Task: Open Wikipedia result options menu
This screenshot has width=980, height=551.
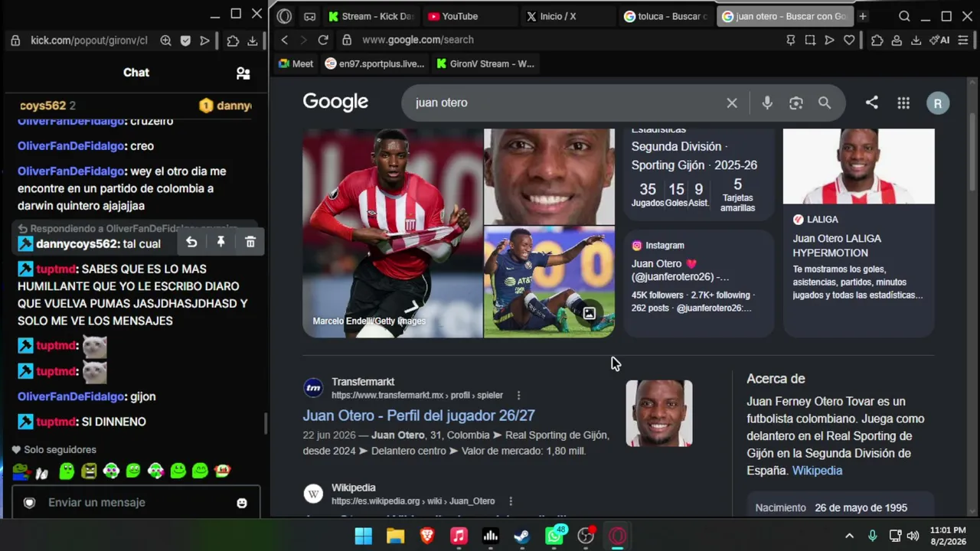Action: pyautogui.click(x=511, y=501)
